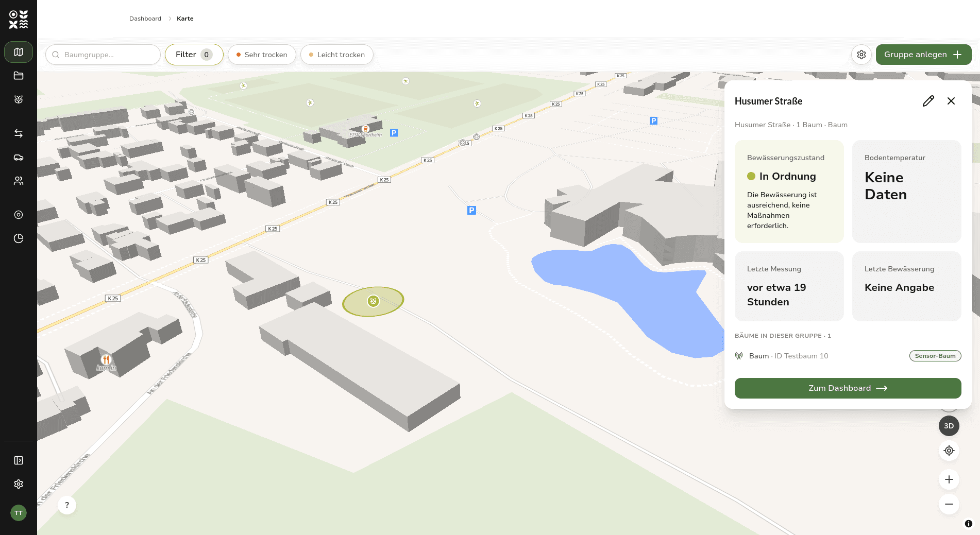Viewport: 980px width, 535px height.
Task: Select the Karte breadcrumb item
Action: click(185, 19)
